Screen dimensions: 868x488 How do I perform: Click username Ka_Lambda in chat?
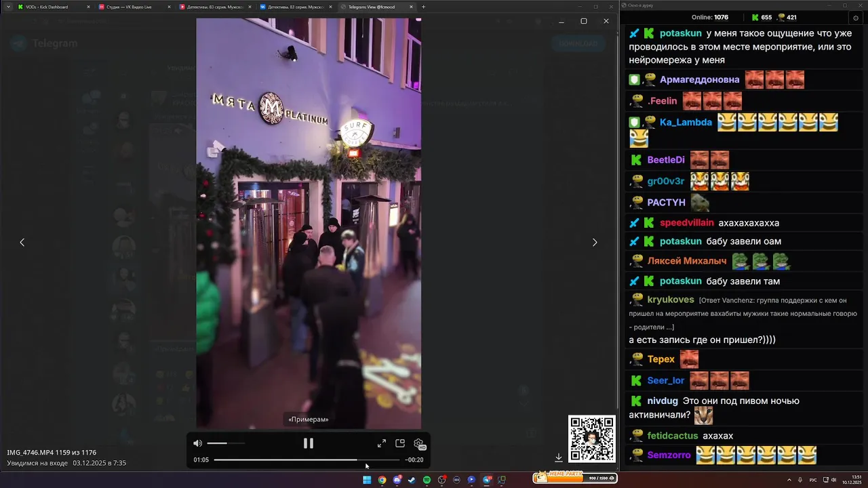point(686,123)
